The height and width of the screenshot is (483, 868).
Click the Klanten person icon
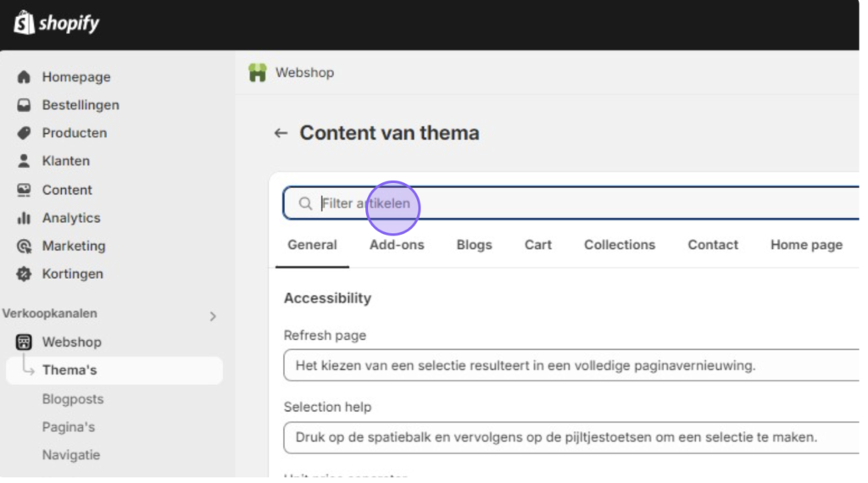pyautogui.click(x=24, y=161)
